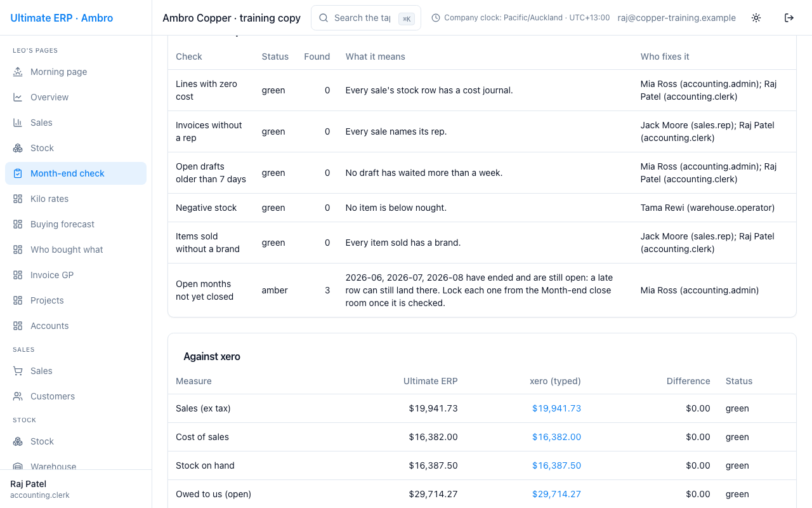Click 'Negative stock' check row label
The width and height of the screenshot is (812, 508).
click(206, 208)
